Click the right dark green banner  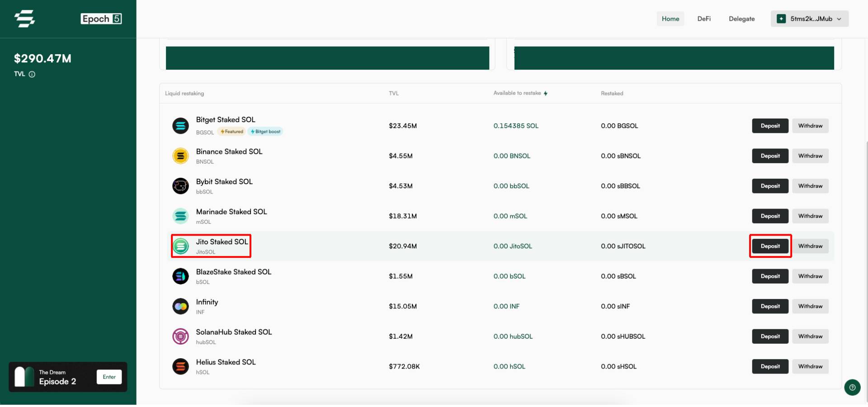click(674, 58)
